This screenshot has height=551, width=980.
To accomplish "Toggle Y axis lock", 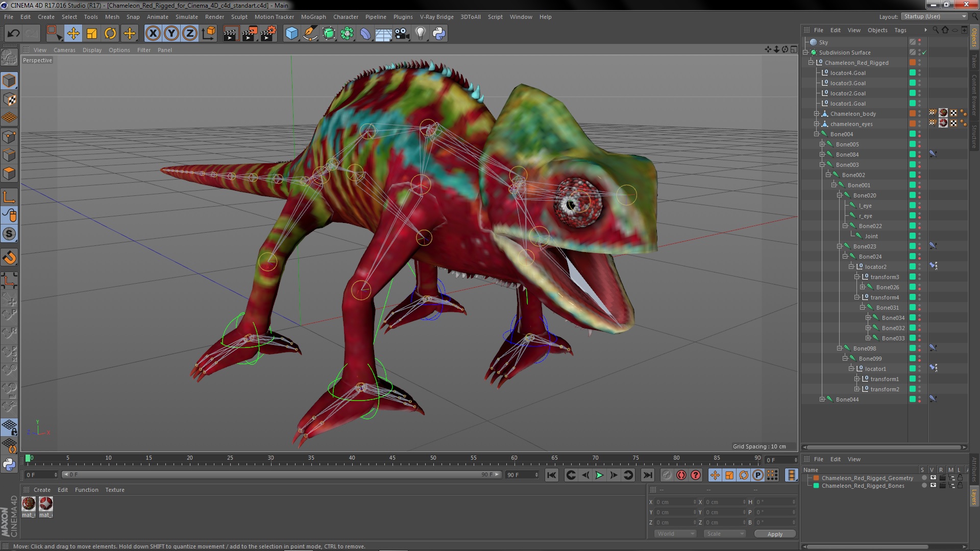I will (171, 34).
